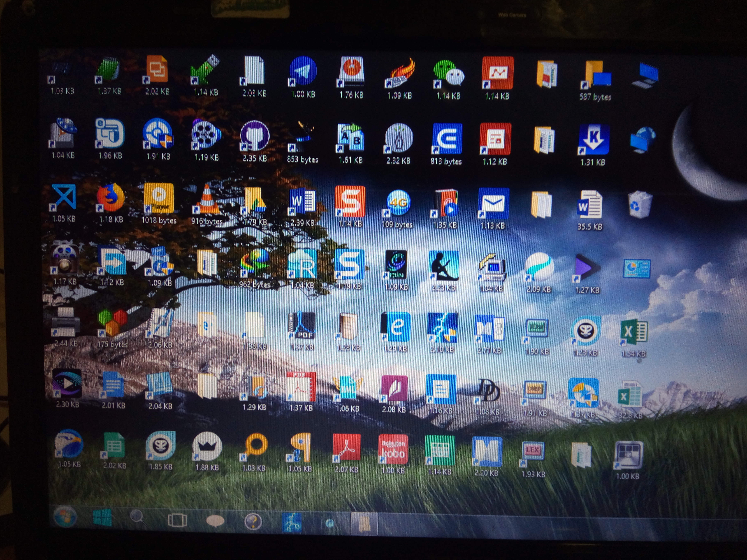Open the K download shortcut labeled 1.31 KB
Viewport: 747px width, 560px height.
[x=594, y=140]
